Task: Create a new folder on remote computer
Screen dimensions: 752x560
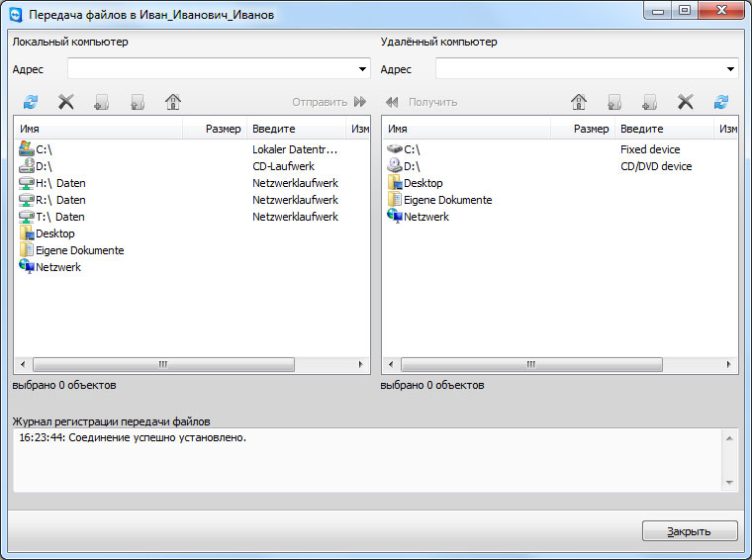Action: tap(649, 102)
